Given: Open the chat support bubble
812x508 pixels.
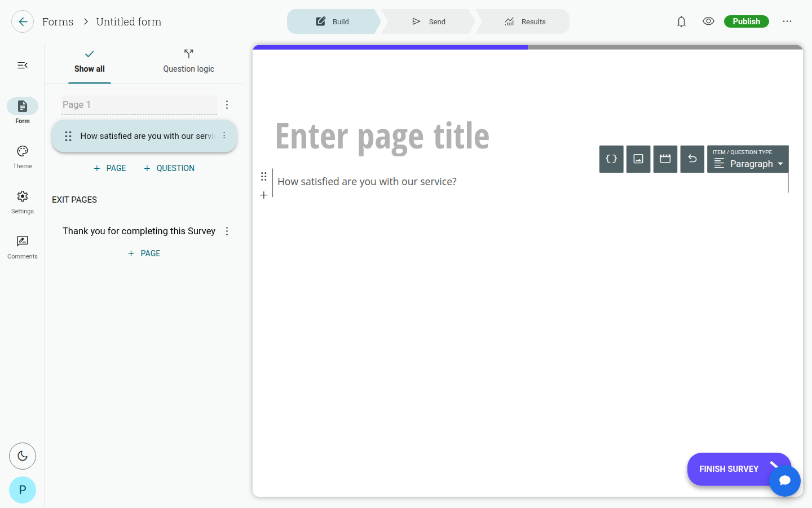Looking at the screenshot, I should point(785,481).
